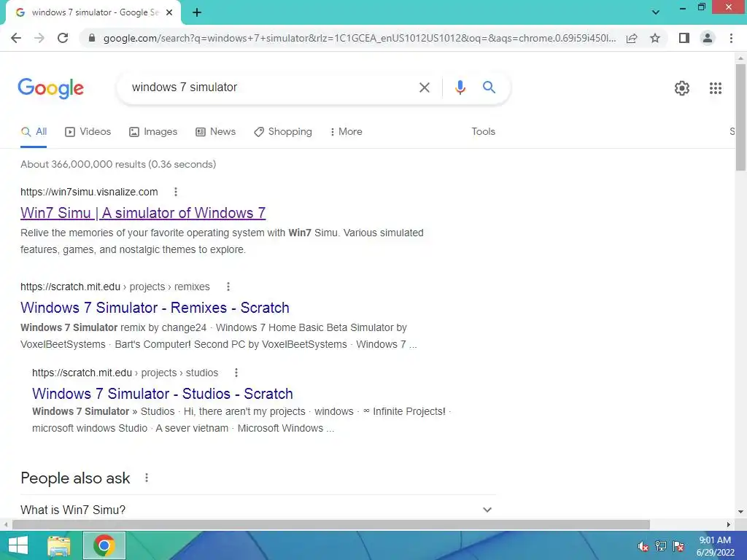Switch to Images results
Image resolution: width=747 pixels, height=560 pixels.
pyautogui.click(x=153, y=132)
